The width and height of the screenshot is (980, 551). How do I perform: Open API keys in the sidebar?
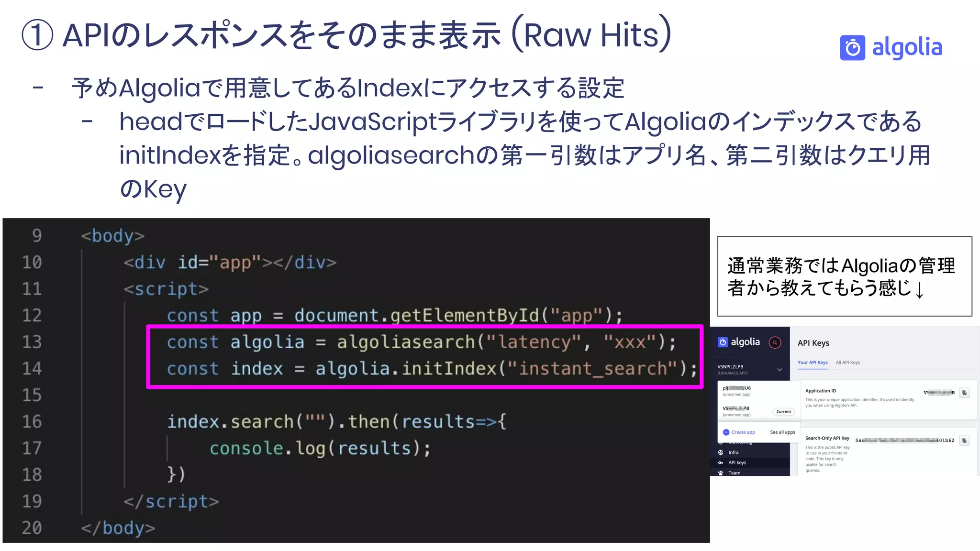coord(737,463)
